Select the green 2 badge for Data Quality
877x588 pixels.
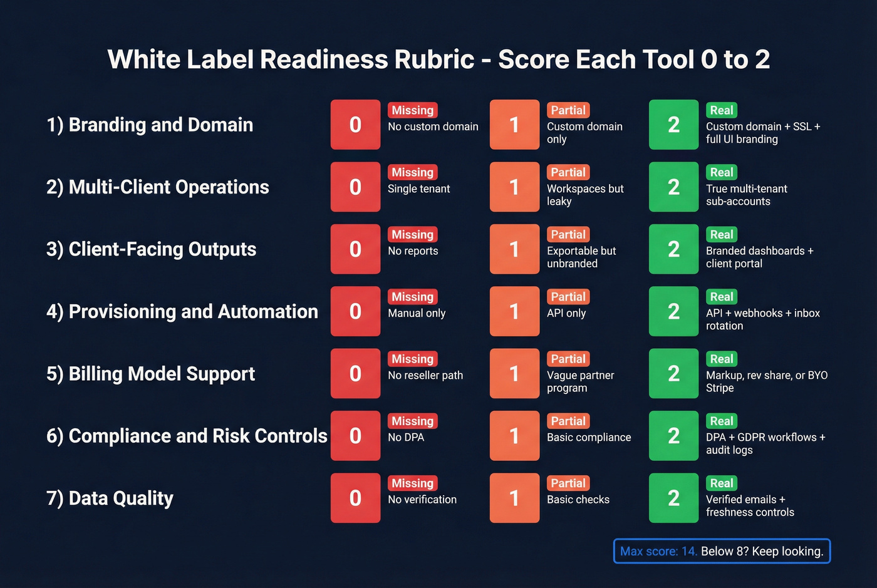pyautogui.click(x=673, y=498)
